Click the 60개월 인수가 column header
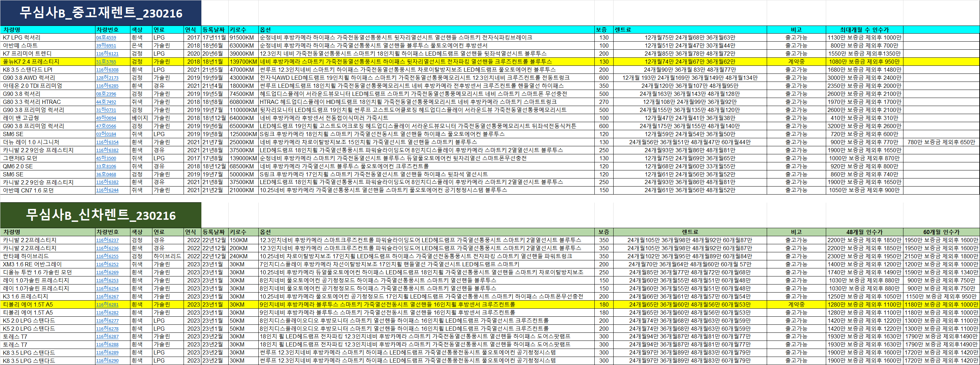Viewport: 980px width, 365px height. click(x=941, y=232)
